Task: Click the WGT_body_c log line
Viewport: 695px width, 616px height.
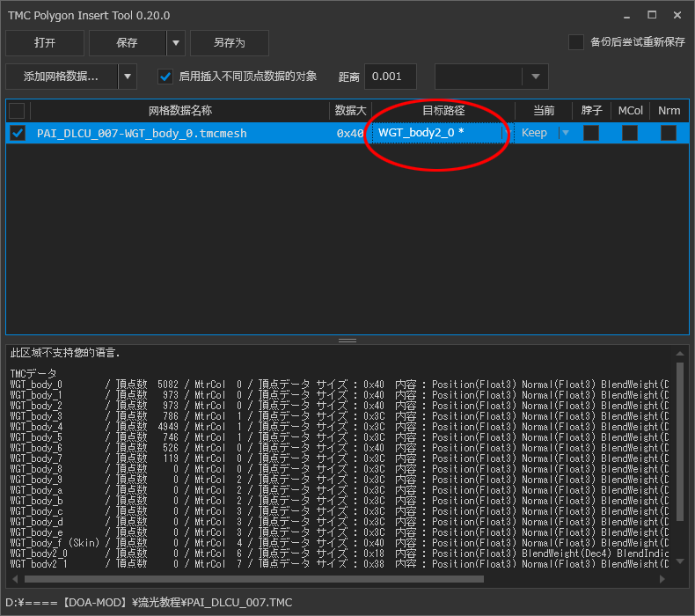Action: (339, 511)
